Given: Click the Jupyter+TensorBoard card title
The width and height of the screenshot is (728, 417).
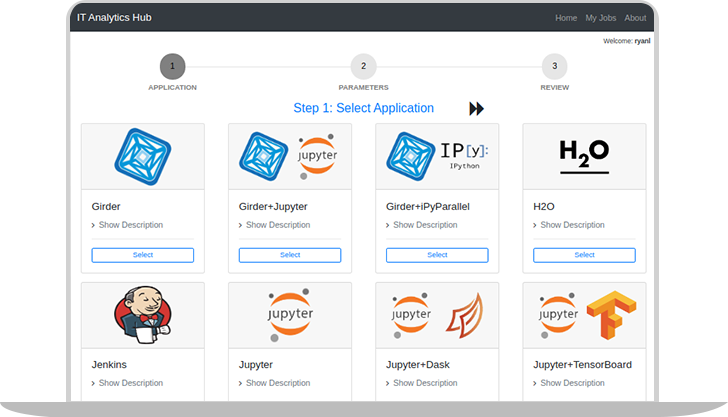Looking at the screenshot, I should coord(582,365).
